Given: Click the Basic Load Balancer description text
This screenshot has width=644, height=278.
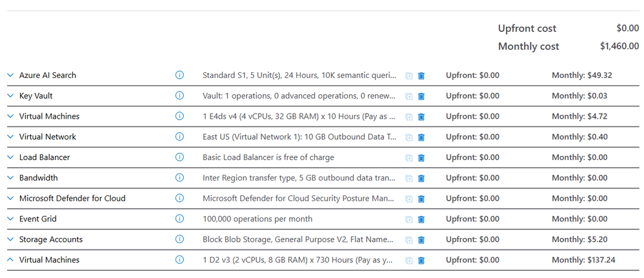Looking at the screenshot, I should [x=268, y=157].
